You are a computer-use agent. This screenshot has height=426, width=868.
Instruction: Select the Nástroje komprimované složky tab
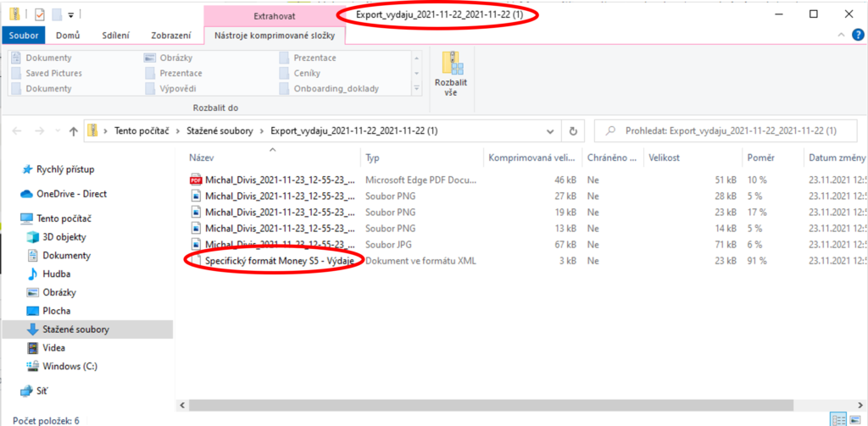pyautogui.click(x=275, y=36)
